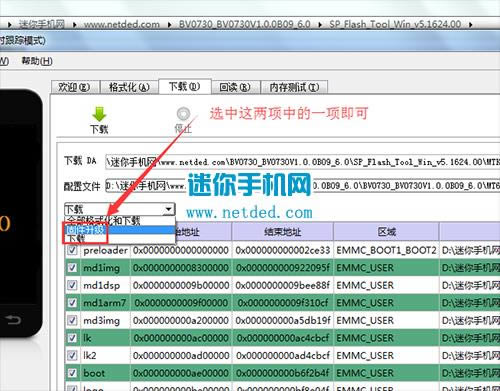
Task: Click end address 0x0000000009bee88f cell
Action: 283,285
